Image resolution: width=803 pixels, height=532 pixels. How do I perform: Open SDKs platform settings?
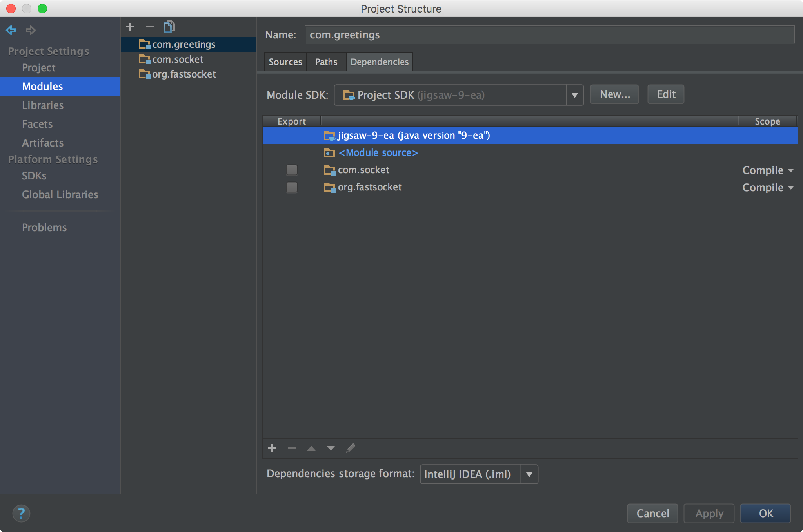(34, 176)
